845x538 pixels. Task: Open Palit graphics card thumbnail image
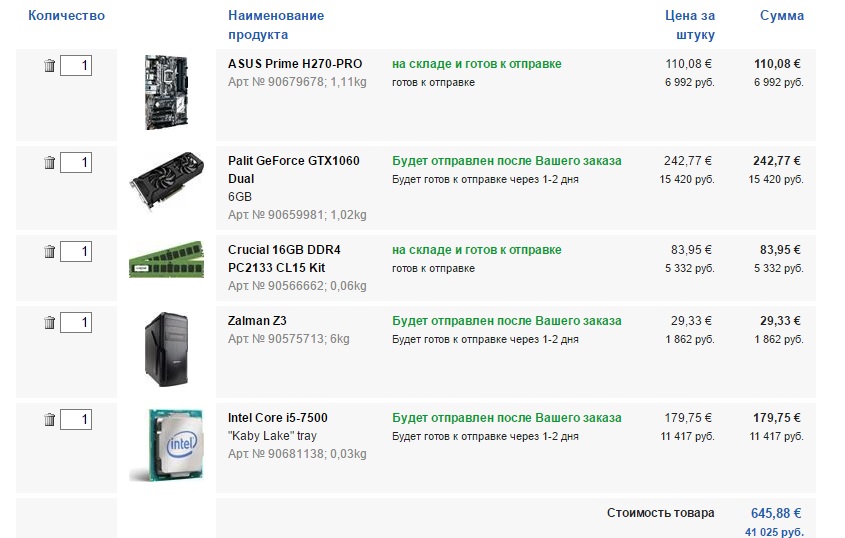click(167, 181)
